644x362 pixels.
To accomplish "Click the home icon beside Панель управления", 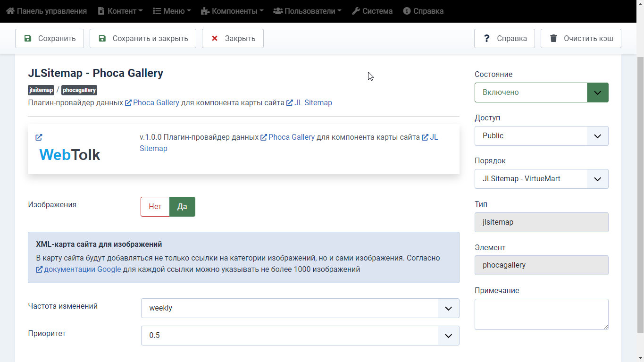I will [10, 11].
